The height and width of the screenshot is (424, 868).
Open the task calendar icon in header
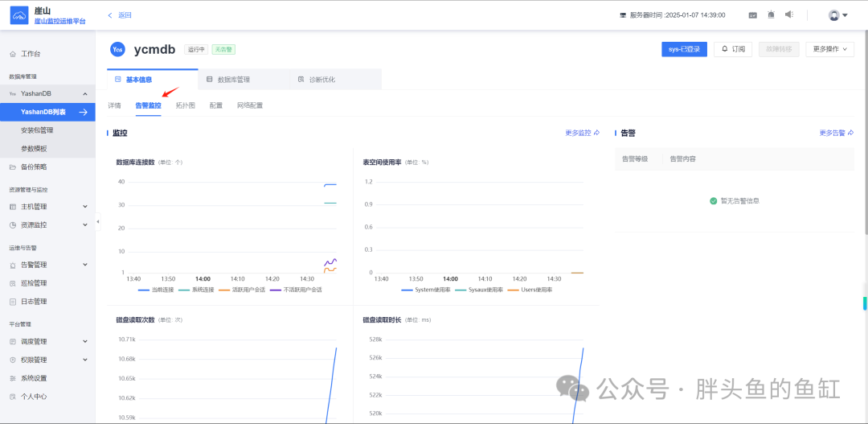click(753, 15)
